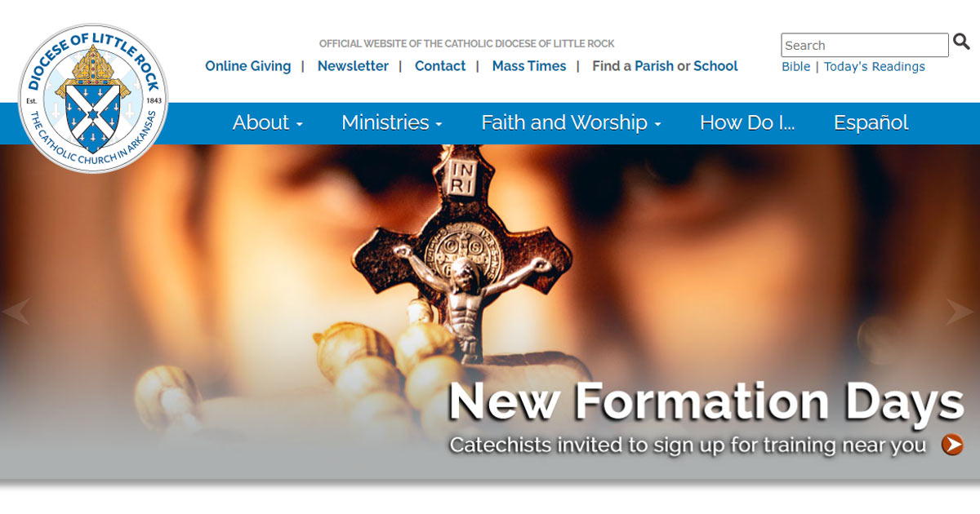Click the Diocese of Little Rock logo
Viewport: 980px width, 514px height.
(x=93, y=99)
